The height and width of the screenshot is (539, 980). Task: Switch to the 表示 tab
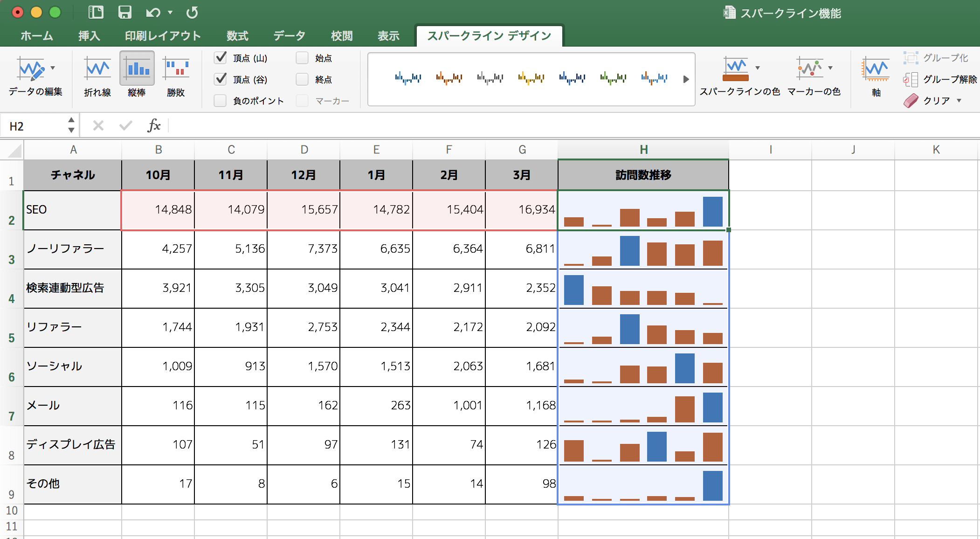pos(388,36)
